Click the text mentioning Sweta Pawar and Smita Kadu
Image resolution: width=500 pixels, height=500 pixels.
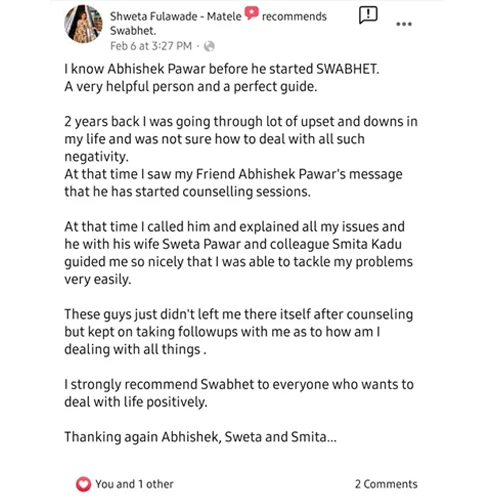[x=238, y=253]
